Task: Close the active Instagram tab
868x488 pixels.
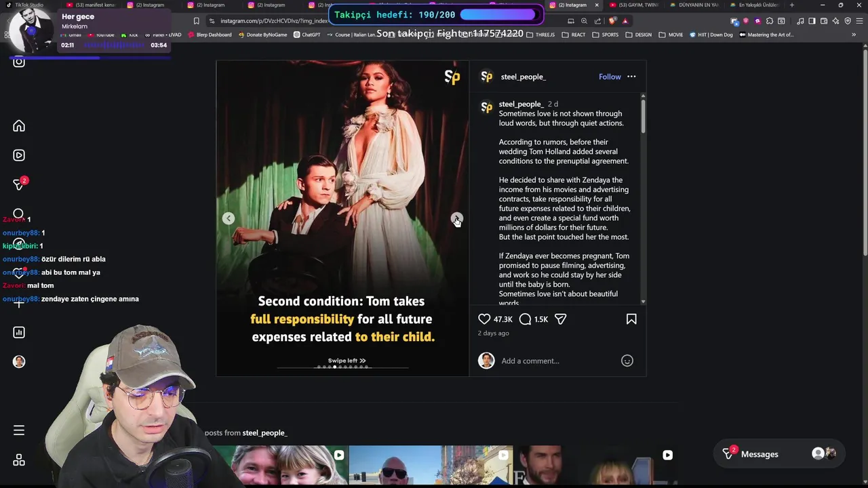Action: tap(597, 5)
